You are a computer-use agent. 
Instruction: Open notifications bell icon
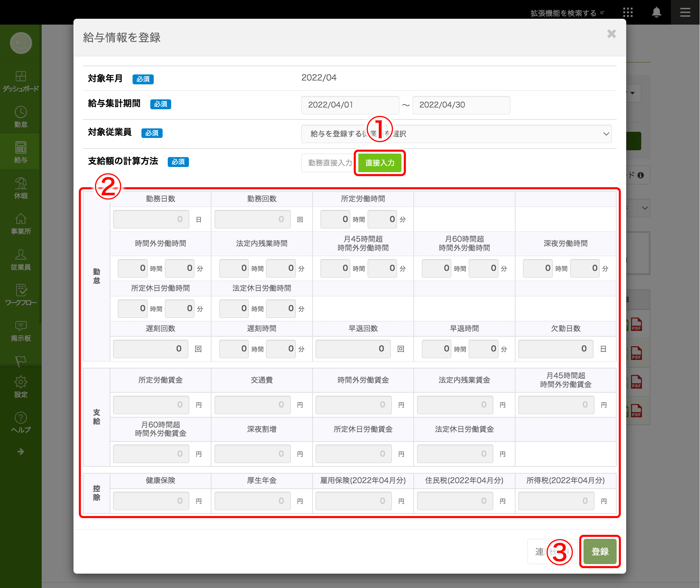(x=656, y=12)
